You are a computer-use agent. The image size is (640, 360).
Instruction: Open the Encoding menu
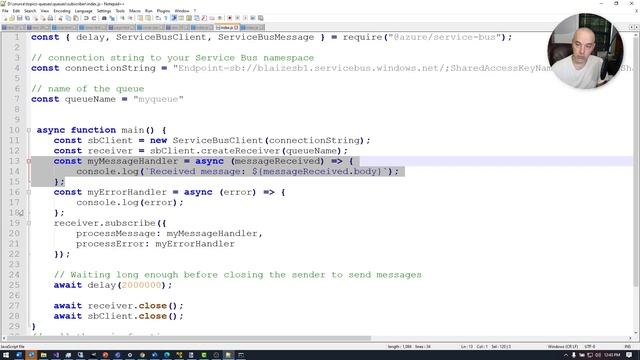coord(62,11)
